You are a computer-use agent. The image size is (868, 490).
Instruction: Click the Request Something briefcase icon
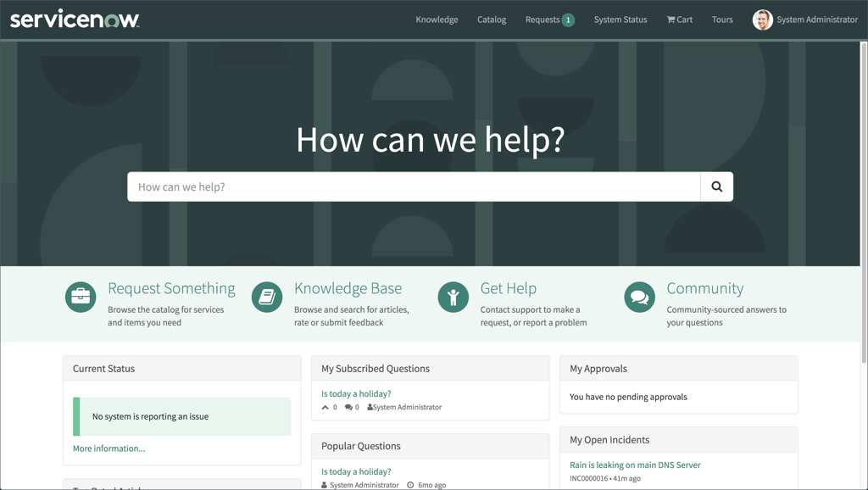(x=80, y=297)
